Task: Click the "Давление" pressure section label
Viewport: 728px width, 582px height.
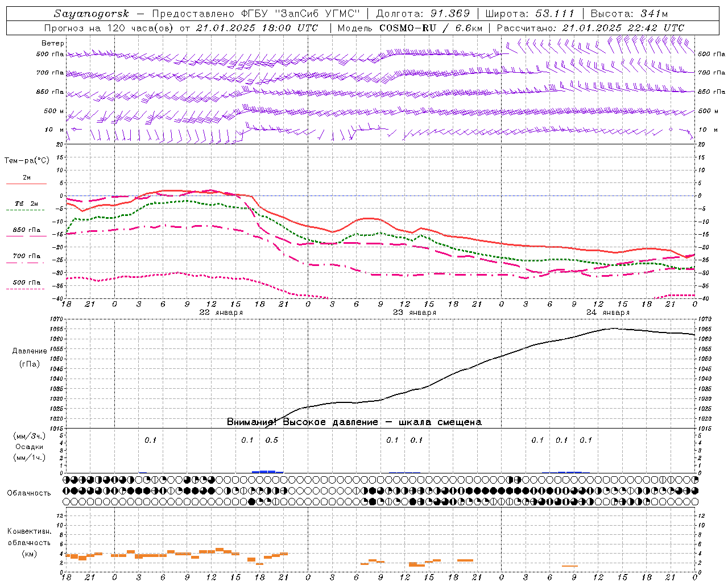Action: point(30,351)
